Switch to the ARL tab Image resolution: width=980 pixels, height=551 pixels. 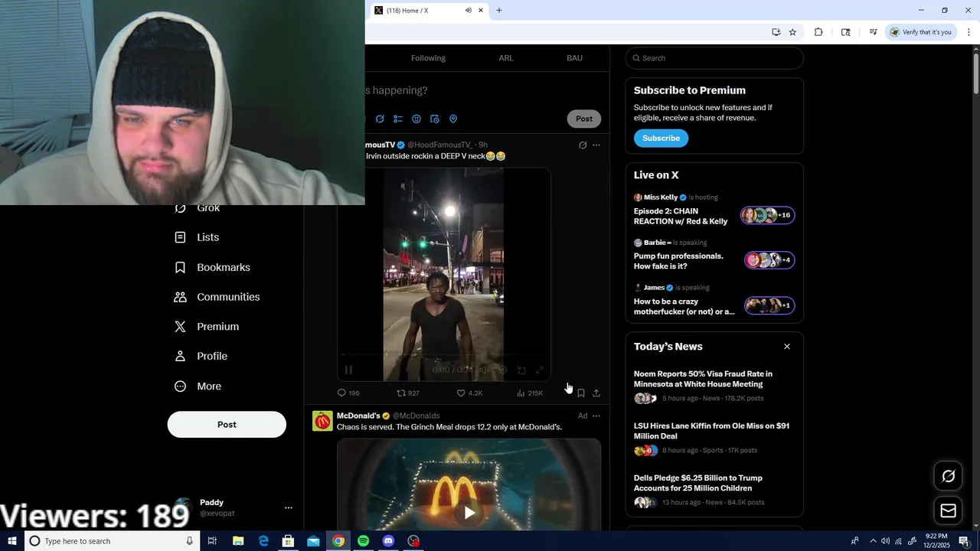click(506, 58)
